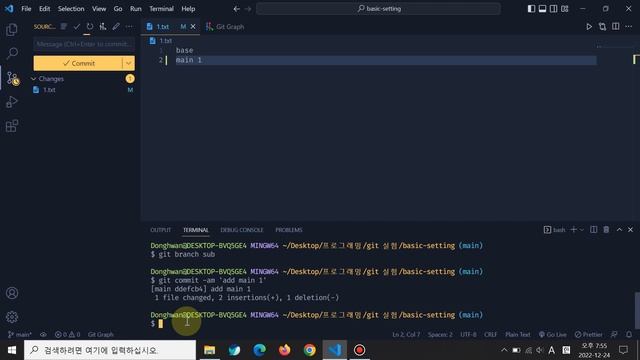Click Plain Text language mode
Image resolution: width=640 pixels, height=360 pixels.
point(518,334)
